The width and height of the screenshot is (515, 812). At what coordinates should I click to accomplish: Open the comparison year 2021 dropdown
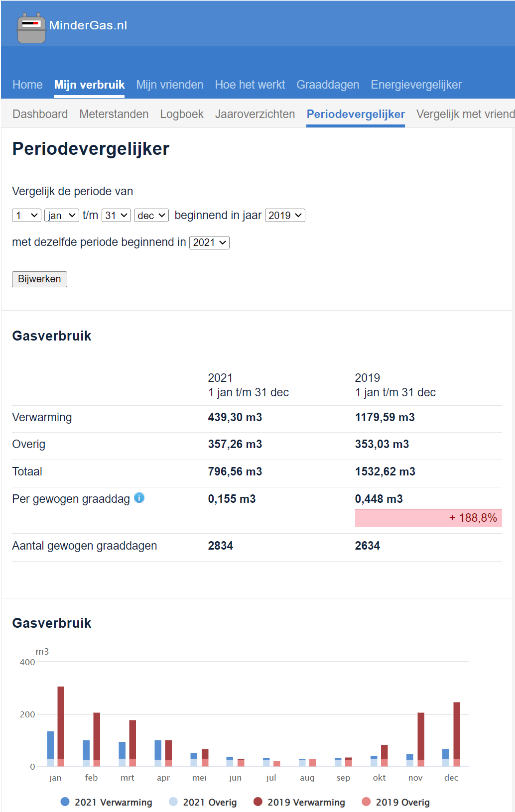[209, 242]
